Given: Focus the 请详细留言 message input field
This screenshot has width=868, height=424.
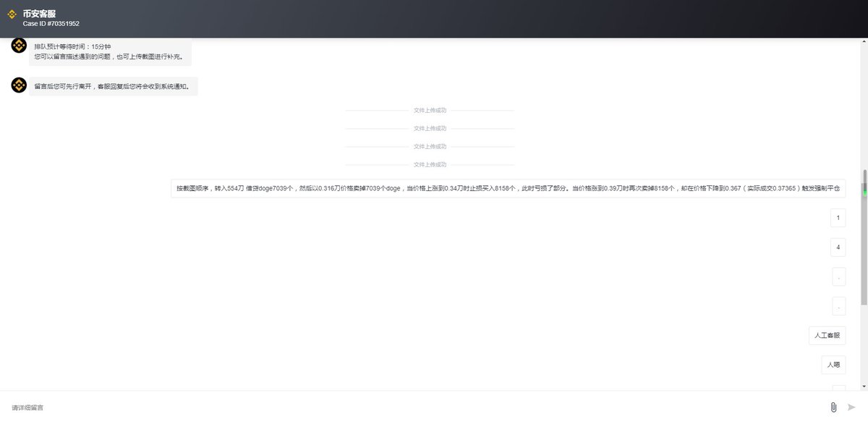Looking at the screenshot, I should pos(416,408).
